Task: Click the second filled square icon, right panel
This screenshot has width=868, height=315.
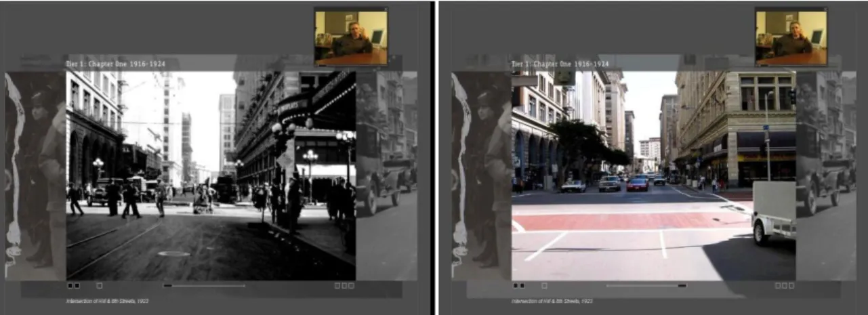Action: pos(522,285)
